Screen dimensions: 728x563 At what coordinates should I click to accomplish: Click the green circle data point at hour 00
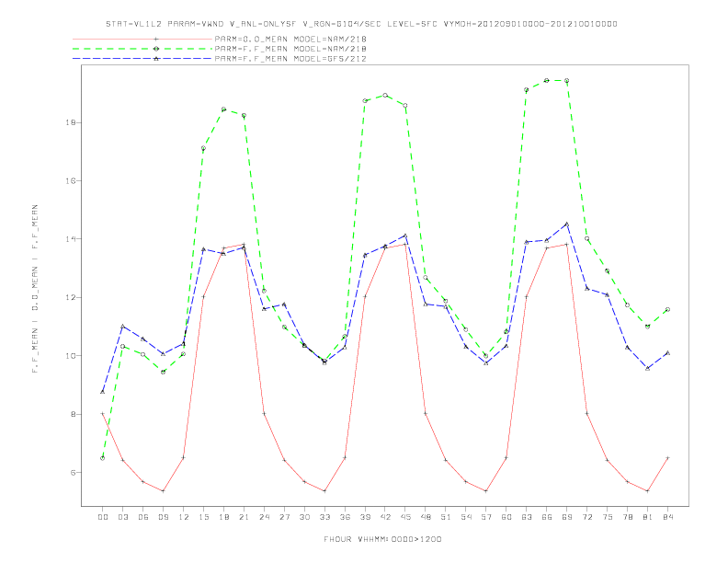103,458
